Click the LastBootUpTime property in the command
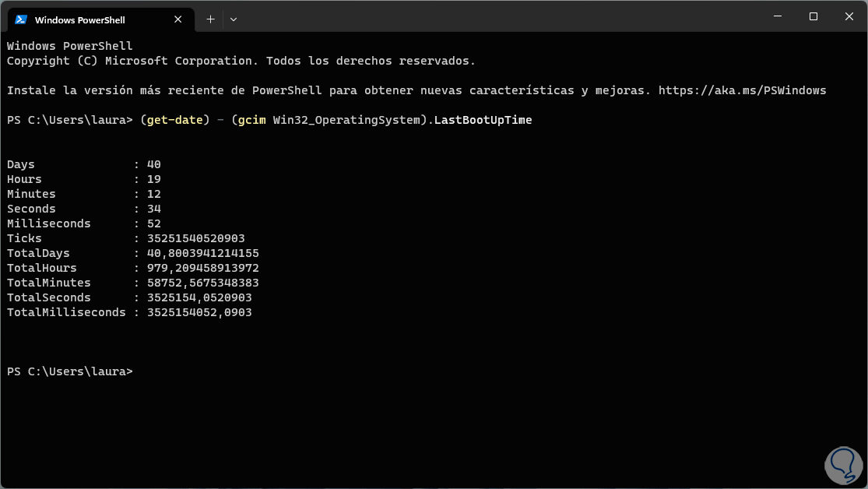The width and height of the screenshot is (868, 489). coord(483,120)
